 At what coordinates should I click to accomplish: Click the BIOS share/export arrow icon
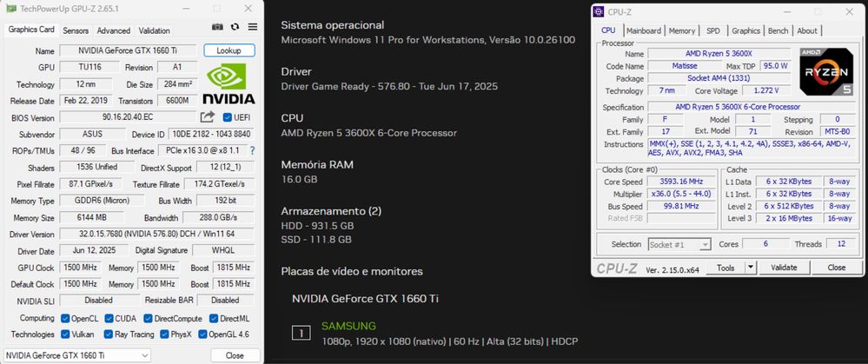click(207, 116)
